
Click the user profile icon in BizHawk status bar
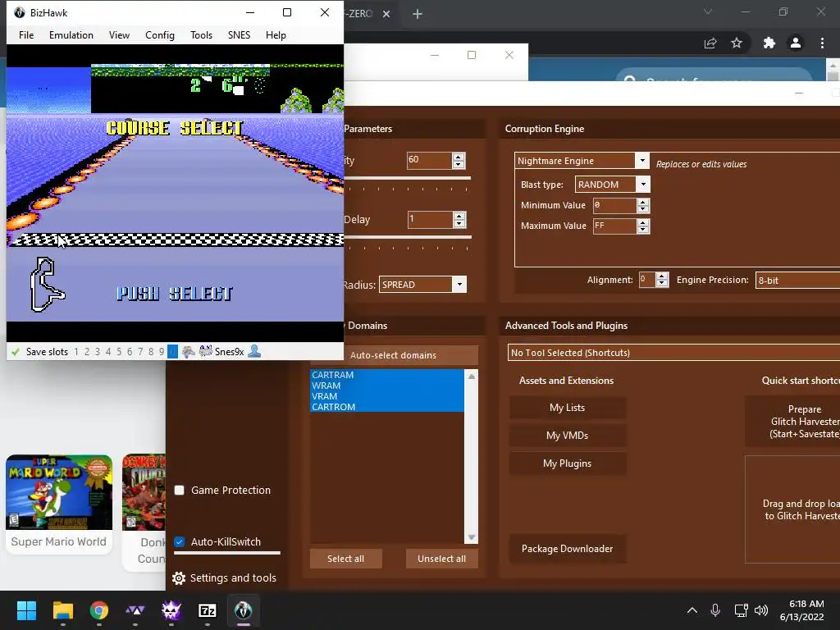pyautogui.click(x=254, y=351)
